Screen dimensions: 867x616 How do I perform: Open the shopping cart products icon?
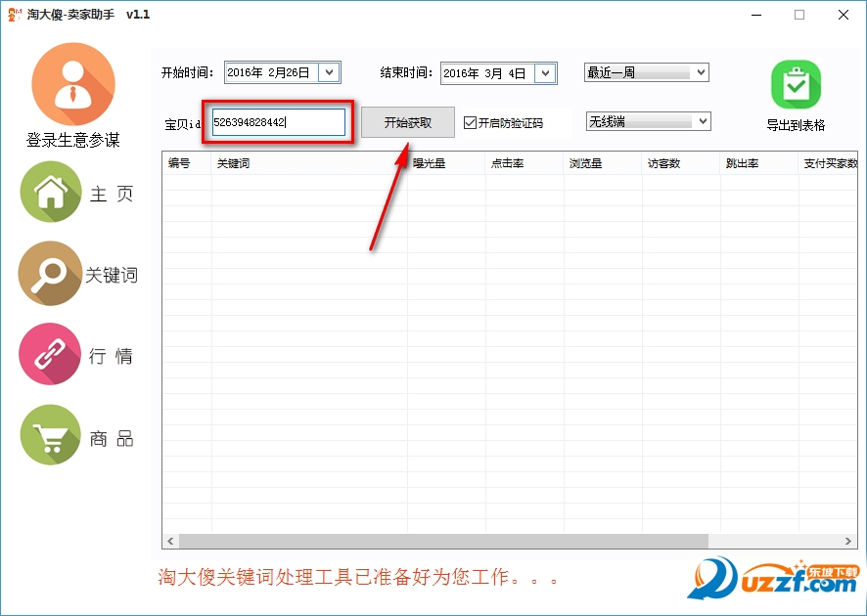click(50, 435)
